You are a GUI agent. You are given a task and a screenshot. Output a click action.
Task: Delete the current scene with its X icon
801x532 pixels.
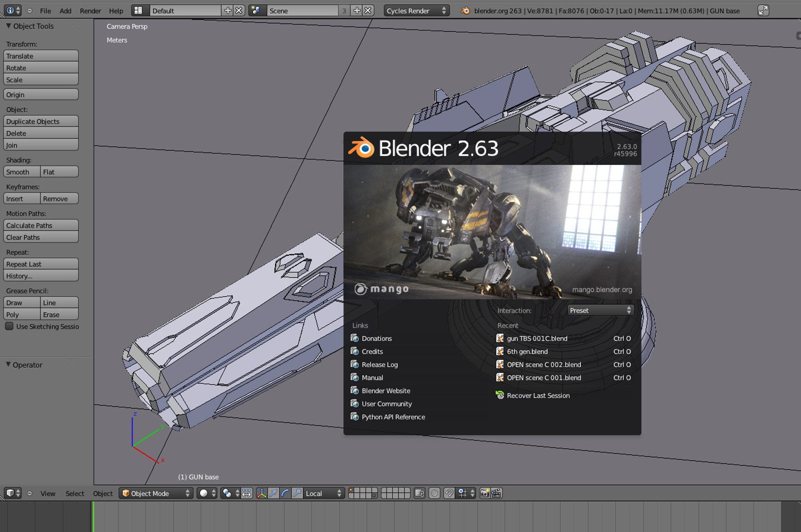point(368,10)
